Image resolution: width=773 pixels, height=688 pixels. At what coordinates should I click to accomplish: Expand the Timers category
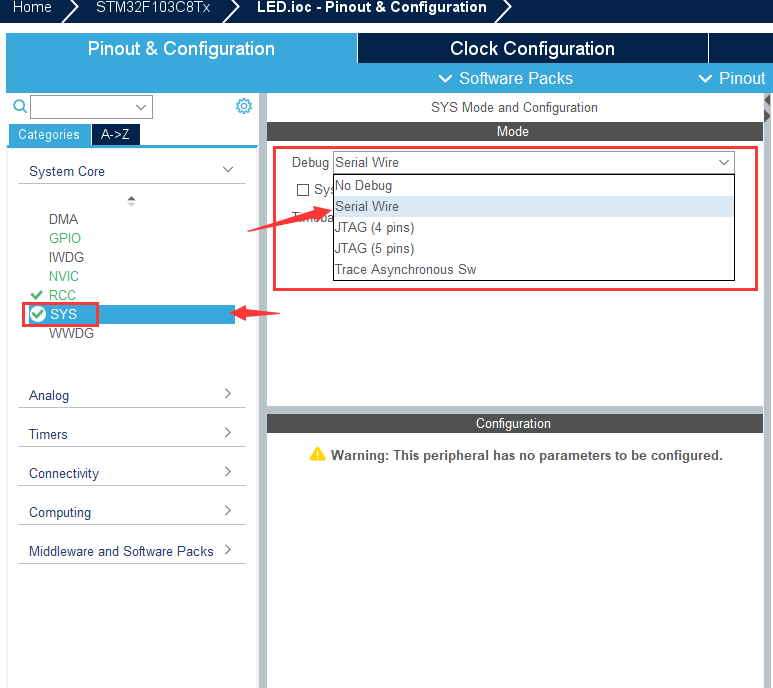click(x=228, y=433)
